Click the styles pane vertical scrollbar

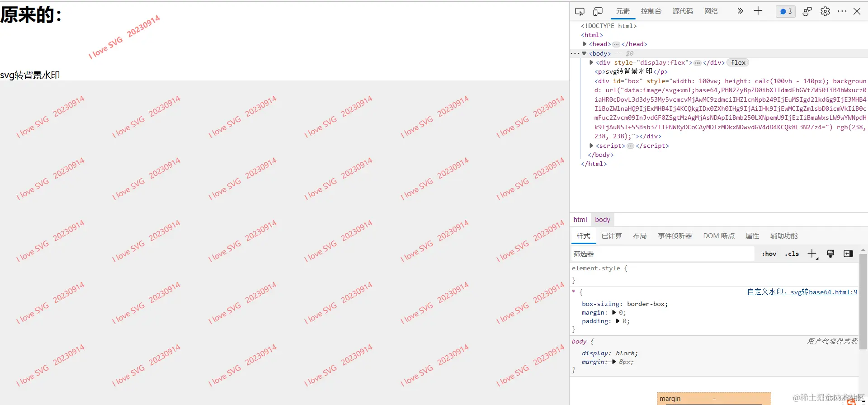tap(863, 302)
